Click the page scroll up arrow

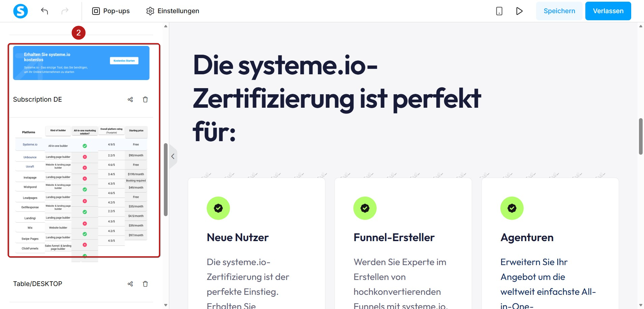pos(641,26)
